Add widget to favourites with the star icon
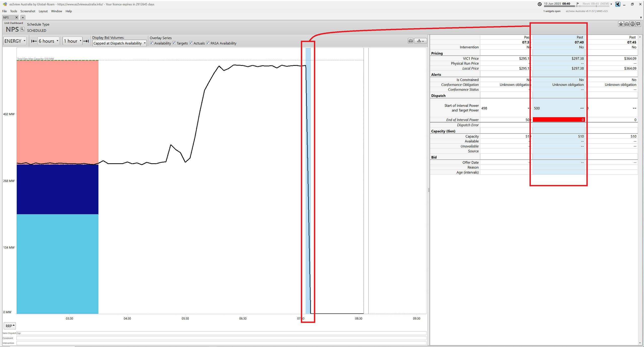Viewport: 644px width, 347px height. tap(621, 24)
